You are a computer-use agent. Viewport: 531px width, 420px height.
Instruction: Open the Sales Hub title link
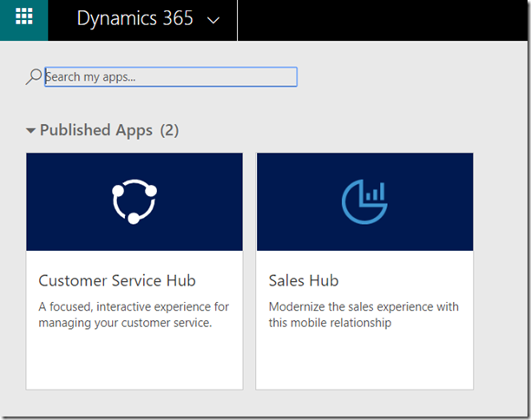(x=304, y=280)
